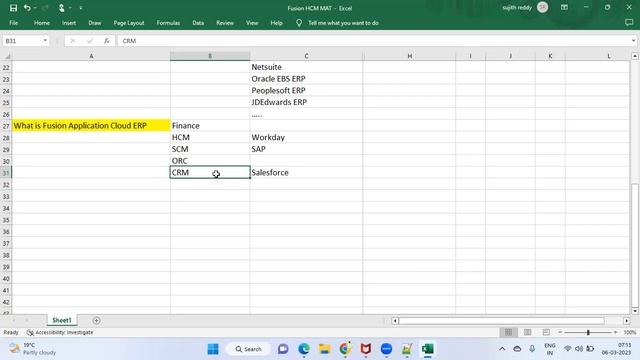Screen dimensions: 640x360
Task: Switch to the View ribbon tab
Action: [x=252, y=23]
